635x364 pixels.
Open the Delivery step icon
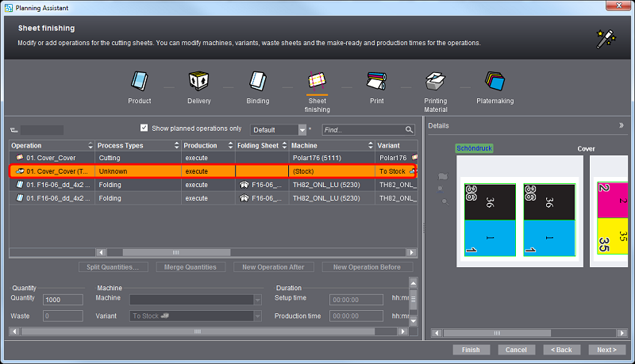(198, 82)
